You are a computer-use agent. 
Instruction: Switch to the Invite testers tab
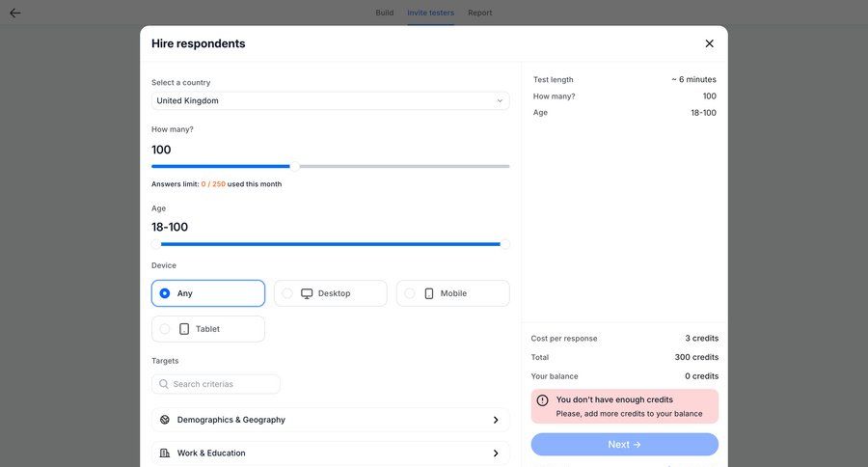(x=431, y=13)
